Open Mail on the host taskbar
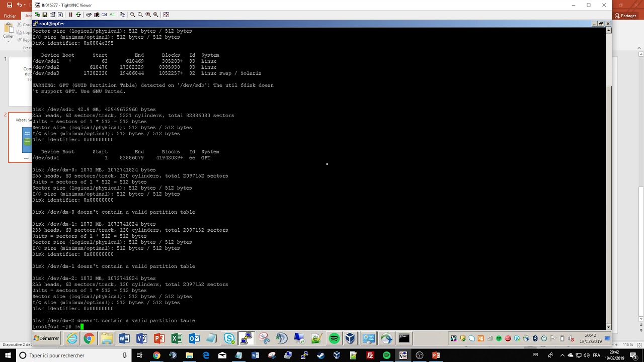Image resolution: width=644 pixels, height=362 pixels. coord(222,355)
